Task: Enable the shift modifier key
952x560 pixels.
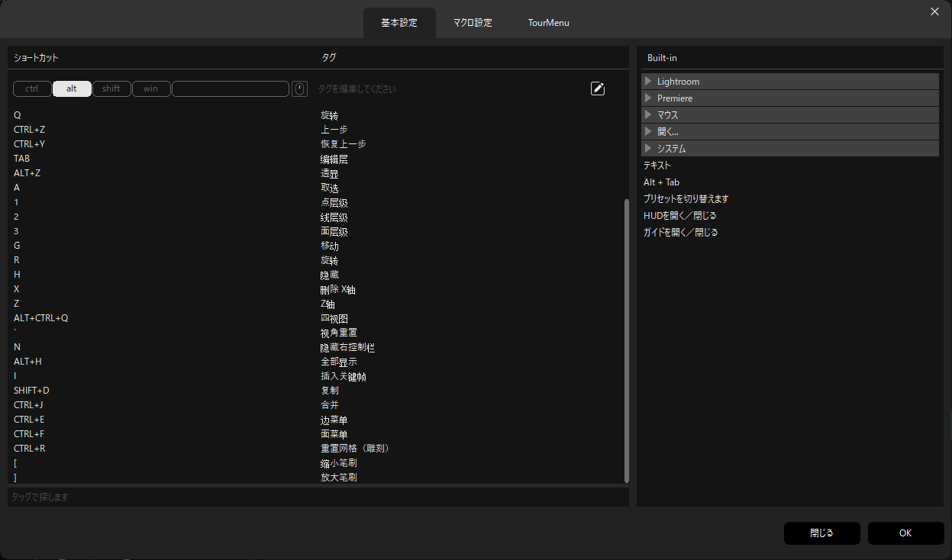Action: pos(111,89)
